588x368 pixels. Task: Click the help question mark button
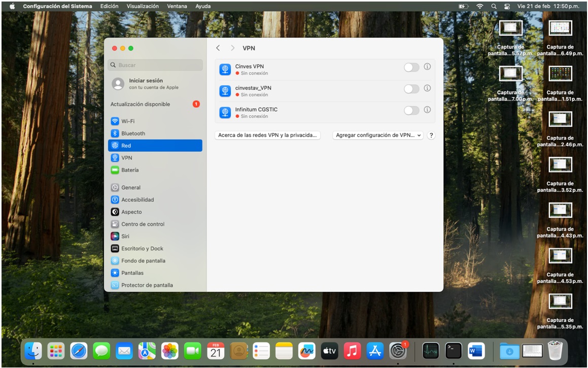click(431, 136)
